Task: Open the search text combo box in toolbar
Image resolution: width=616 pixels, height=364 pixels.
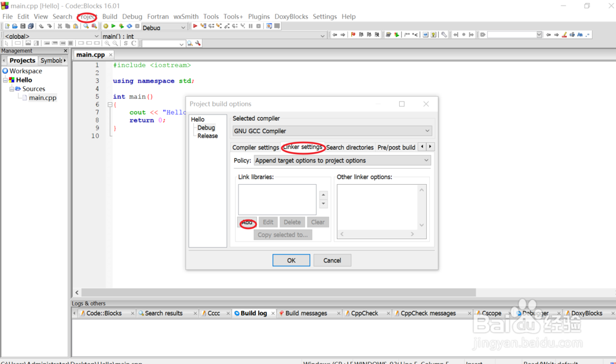Action: [x=514, y=34]
